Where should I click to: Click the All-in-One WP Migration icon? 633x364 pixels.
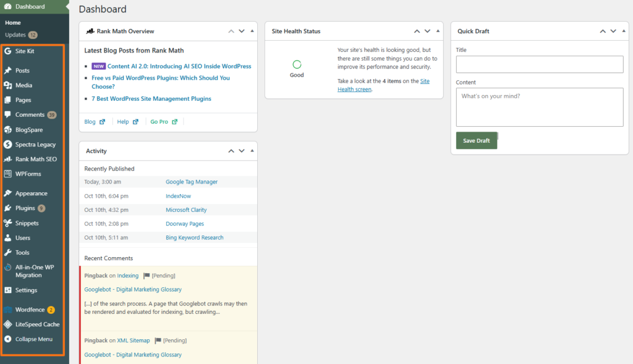(x=7, y=268)
